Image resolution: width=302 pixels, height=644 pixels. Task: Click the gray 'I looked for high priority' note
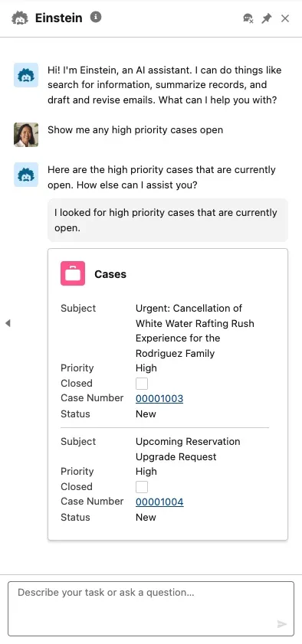coord(168,220)
